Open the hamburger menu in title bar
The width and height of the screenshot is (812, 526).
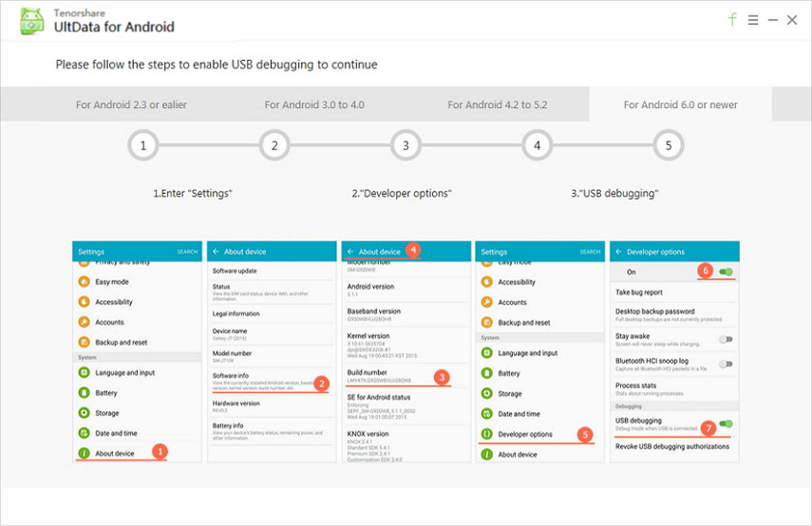coord(753,20)
